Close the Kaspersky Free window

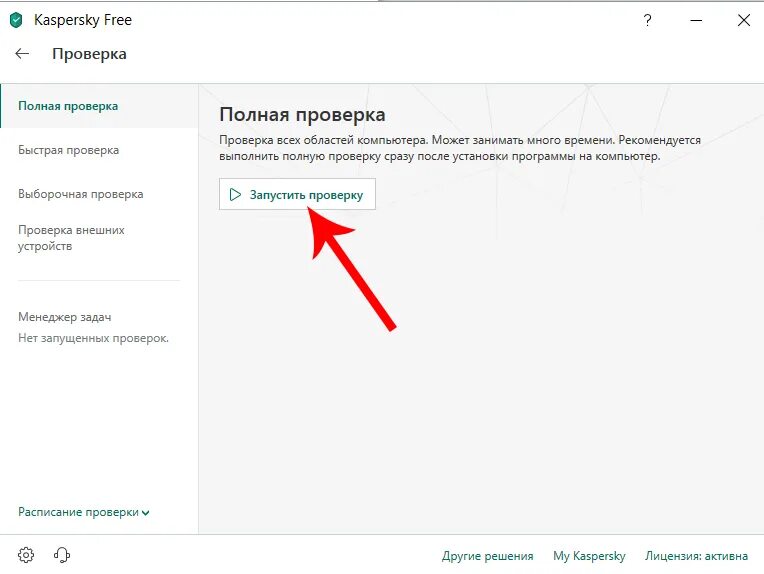(x=744, y=20)
